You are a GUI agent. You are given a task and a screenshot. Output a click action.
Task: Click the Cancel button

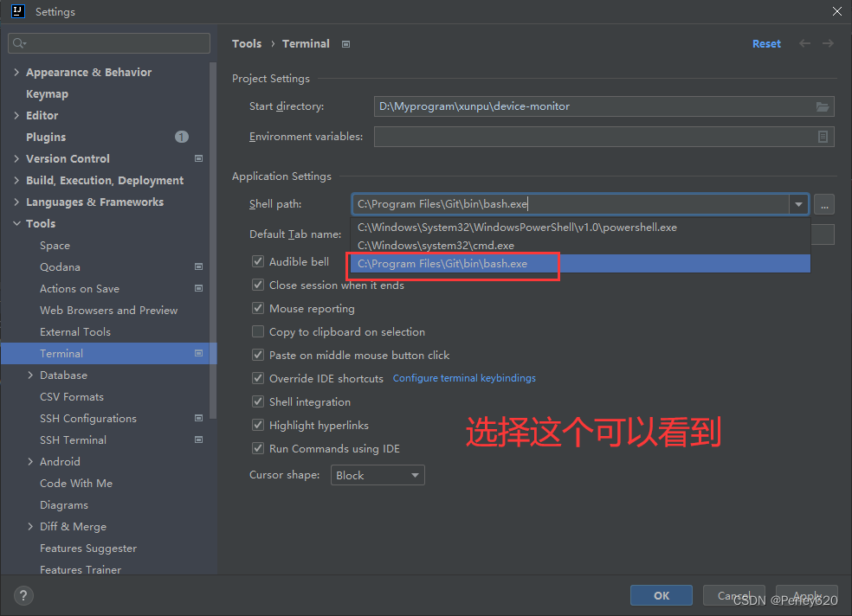coord(733,595)
